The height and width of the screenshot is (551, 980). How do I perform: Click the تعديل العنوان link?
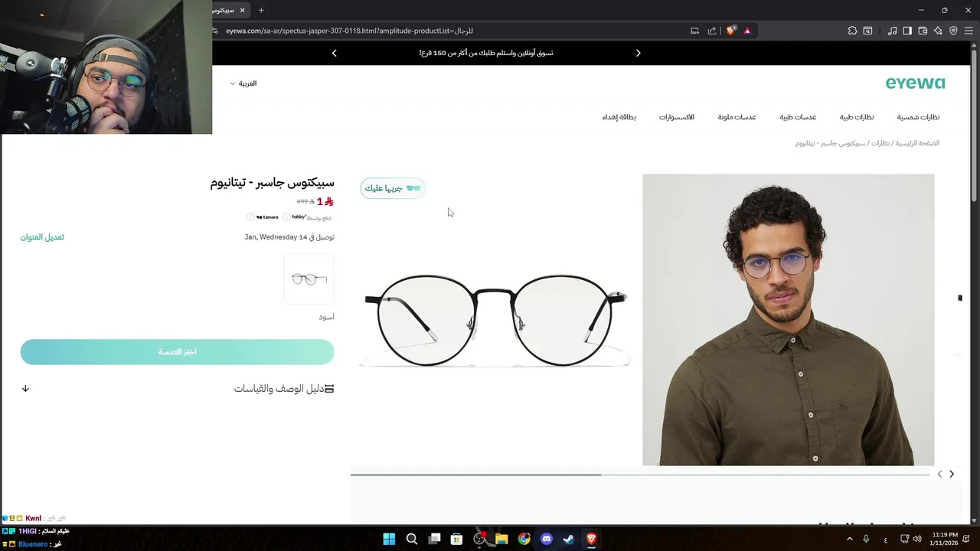pos(42,237)
